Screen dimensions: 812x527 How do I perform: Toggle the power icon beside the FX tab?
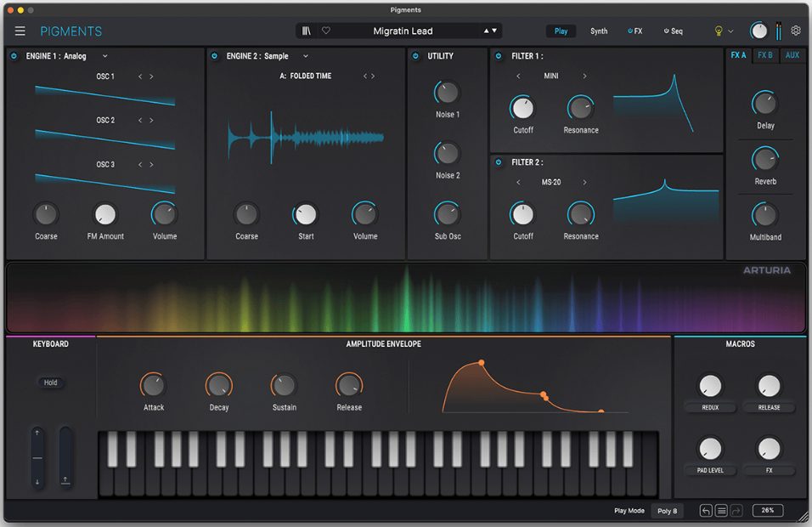tap(629, 31)
